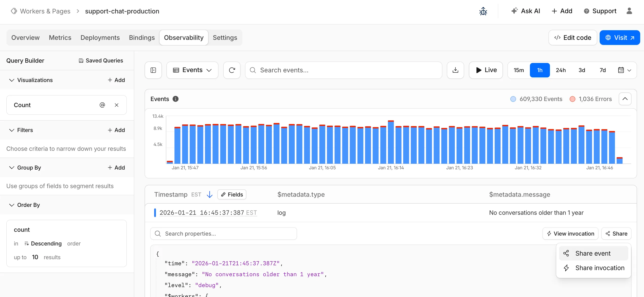The image size is (644, 297).
Task: Remove the Count visualization
Action: click(x=117, y=105)
